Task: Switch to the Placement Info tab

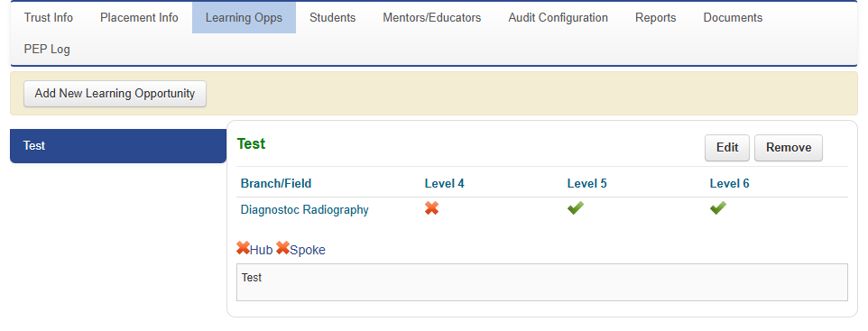Action: (139, 18)
